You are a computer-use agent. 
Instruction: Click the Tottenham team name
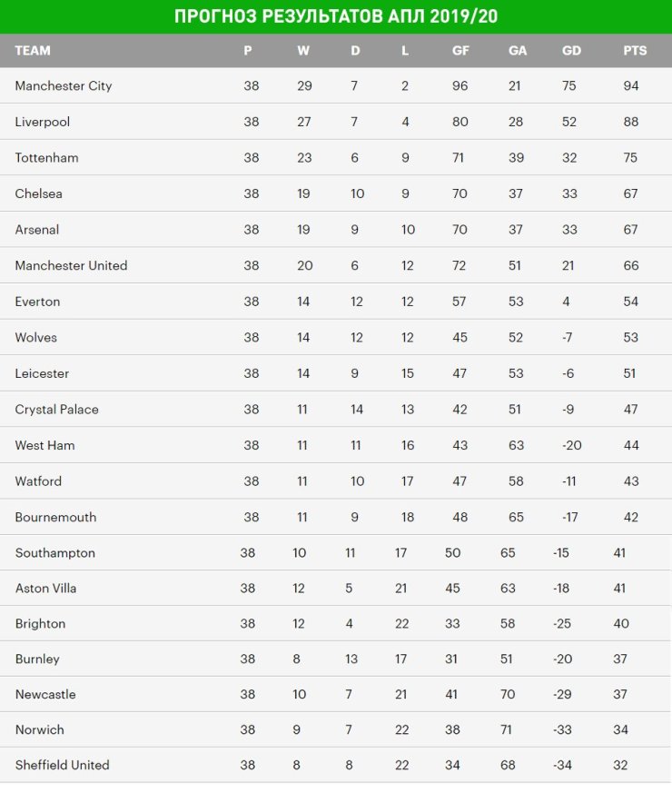[x=46, y=158]
